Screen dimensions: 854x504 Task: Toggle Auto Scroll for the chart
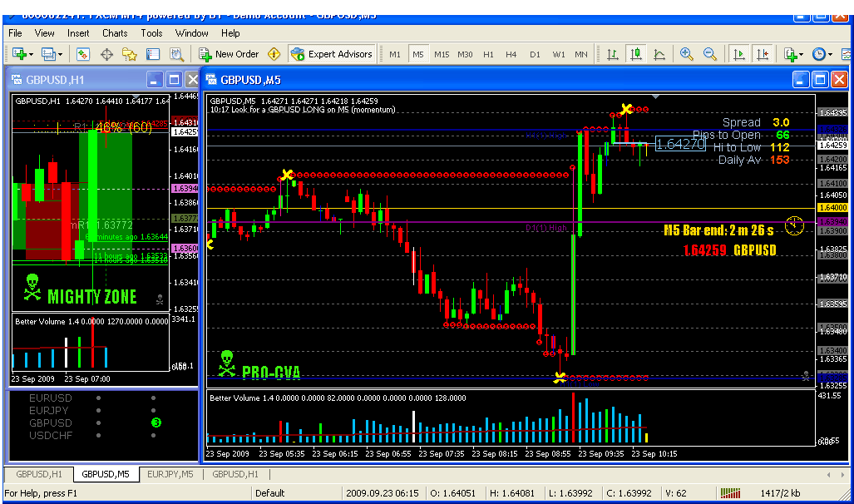pyautogui.click(x=739, y=54)
